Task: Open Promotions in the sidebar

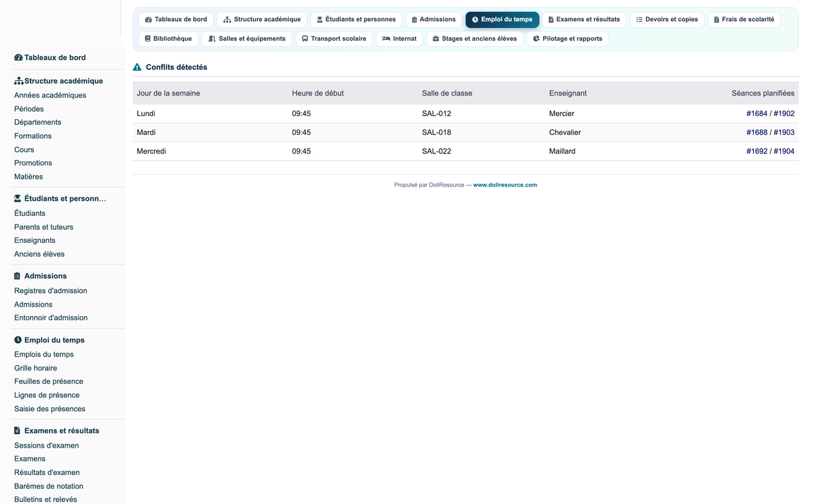Action: tap(33, 163)
